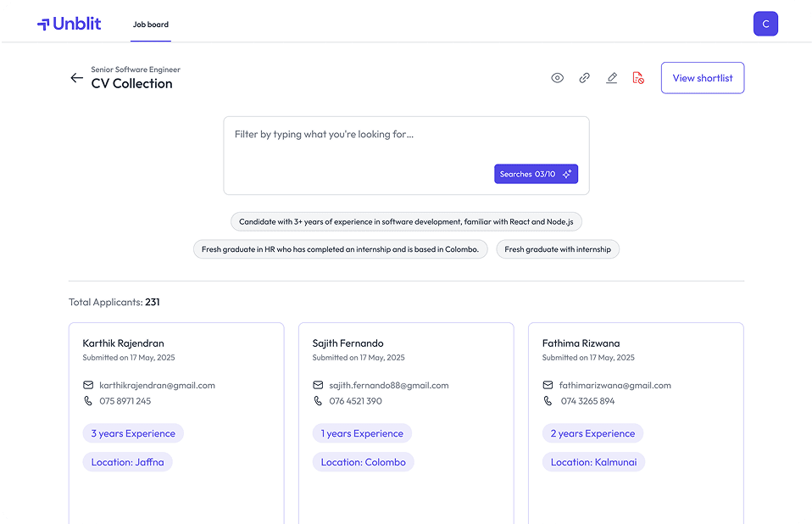Click Karthik's 'Submitted on 17 May, 2025' text
This screenshot has height=524, width=812.
(x=129, y=357)
